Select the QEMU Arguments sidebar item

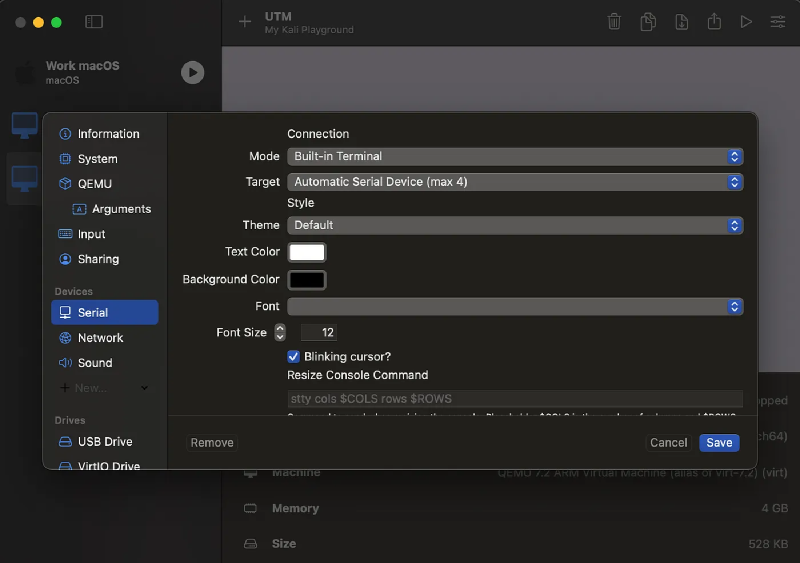pyautogui.click(x=120, y=209)
